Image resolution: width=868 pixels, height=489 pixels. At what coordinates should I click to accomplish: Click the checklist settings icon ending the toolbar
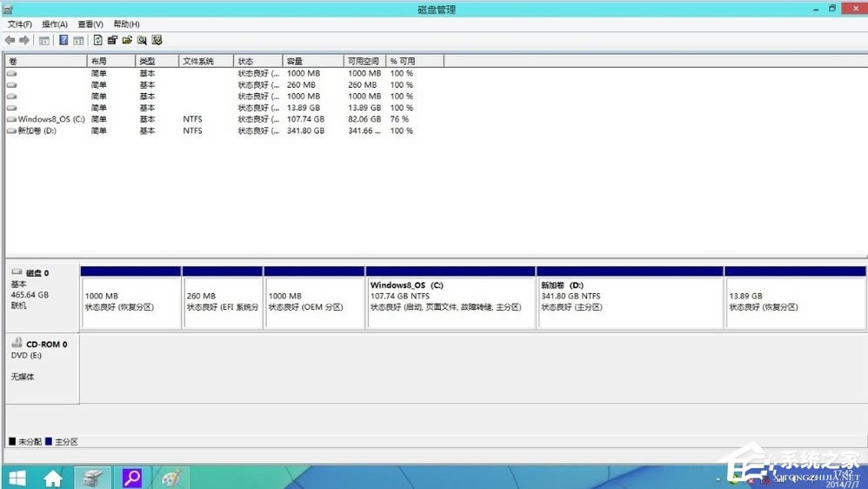pyautogui.click(x=157, y=40)
